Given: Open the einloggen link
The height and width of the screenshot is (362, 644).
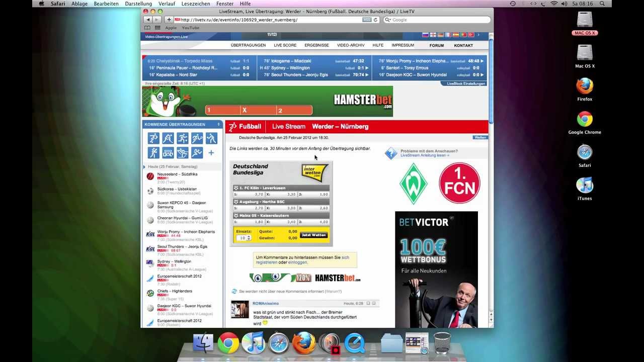Looking at the screenshot, I should click(x=297, y=262).
